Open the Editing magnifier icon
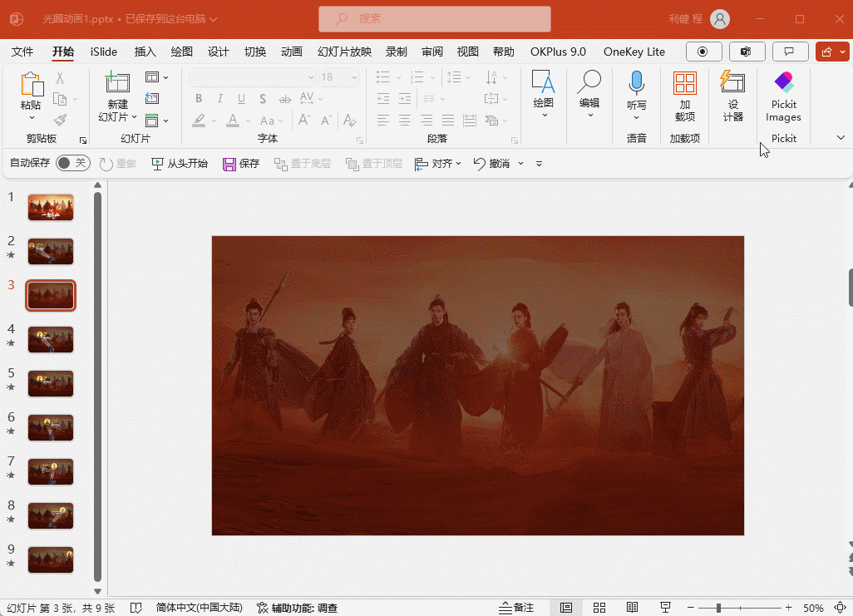The height and width of the screenshot is (616, 853). pos(589,81)
